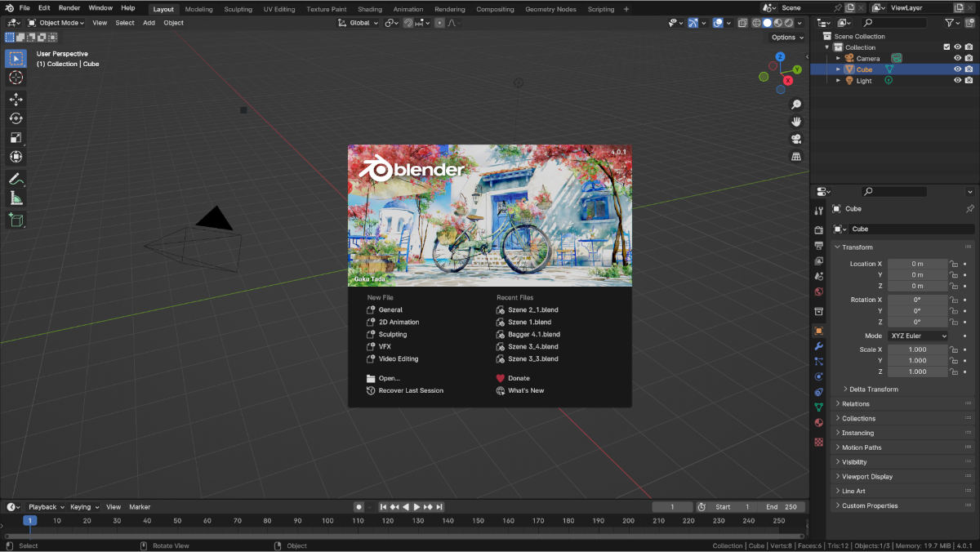Click the timeline current frame marker 1
The image size is (980, 552).
29,520
